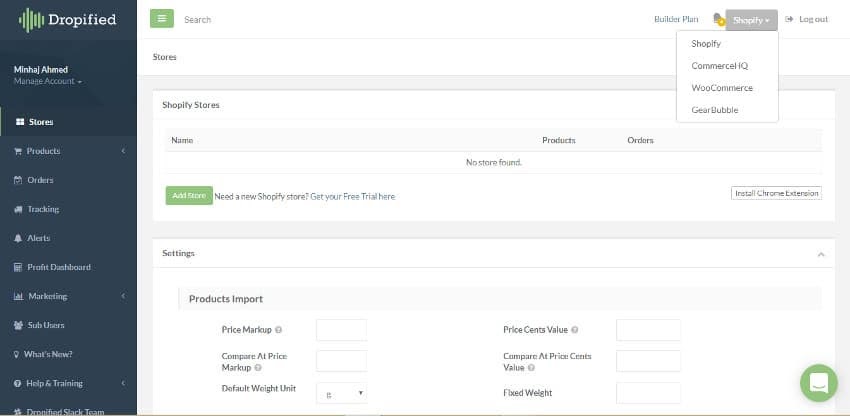Click the Price Cents Value help icon
This screenshot has width=850, height=416.
574,329
